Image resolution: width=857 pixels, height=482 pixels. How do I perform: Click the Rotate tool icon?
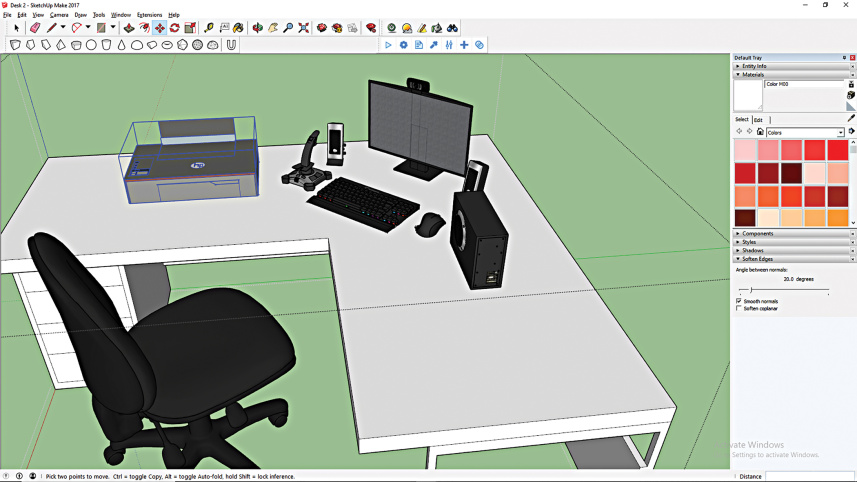tap(174, 28)
